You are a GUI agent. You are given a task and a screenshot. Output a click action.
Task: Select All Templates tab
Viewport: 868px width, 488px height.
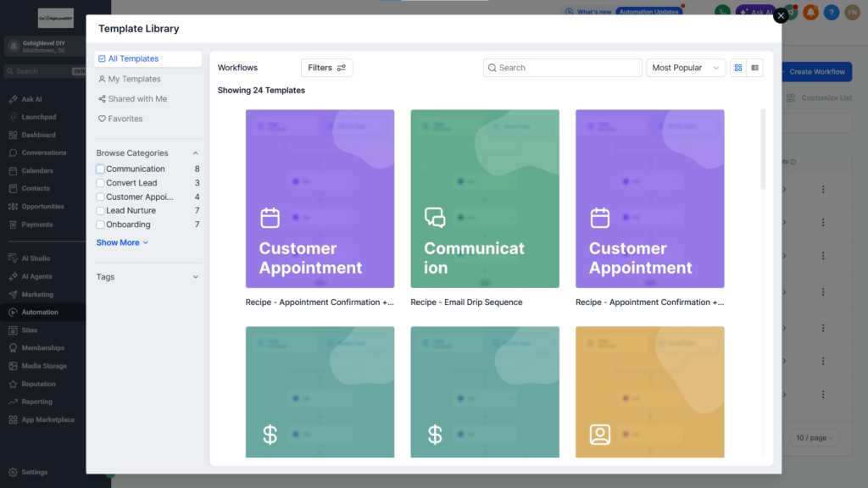pyautogui.click(x=147, y=58)
